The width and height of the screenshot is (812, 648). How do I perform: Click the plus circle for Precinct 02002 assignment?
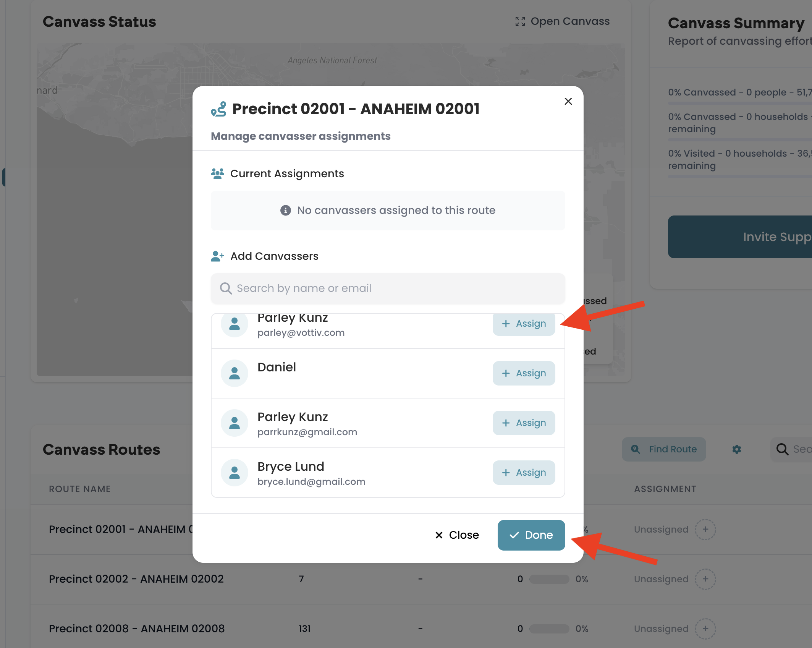pos(705,579)
